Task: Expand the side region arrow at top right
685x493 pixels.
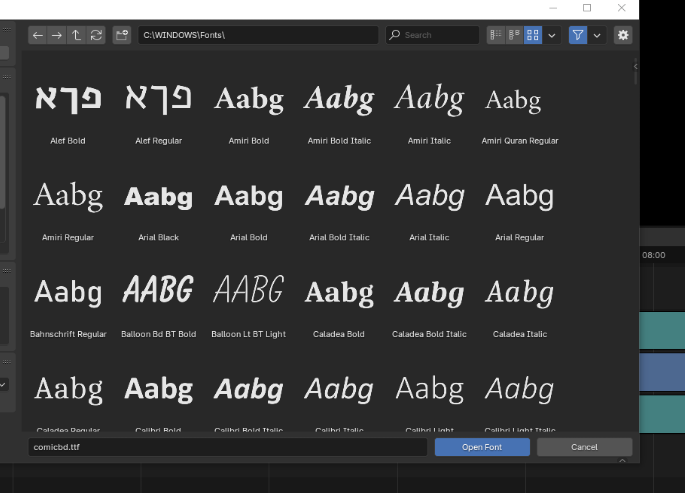Action: click(636, 66)
